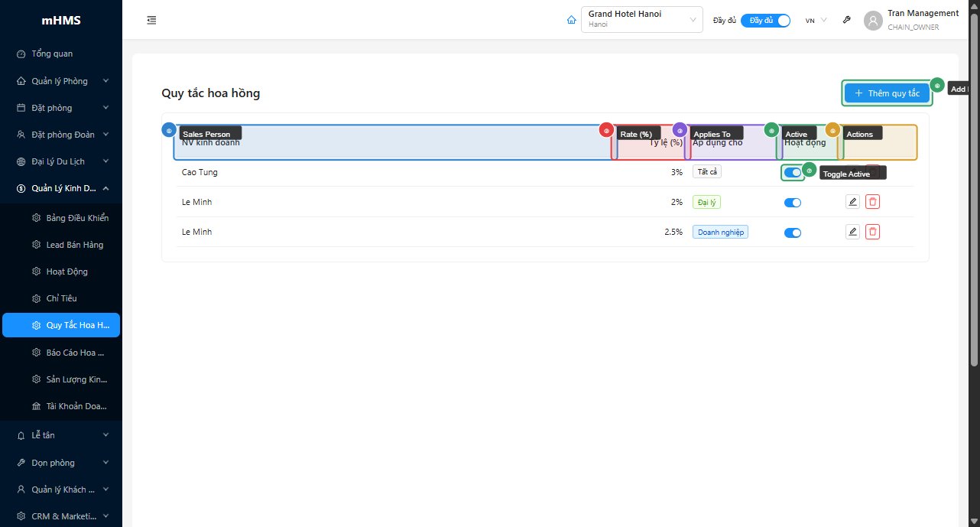
Task: Edit the Le Minh 2.5% commission rule
Action: tap(852, 232)
